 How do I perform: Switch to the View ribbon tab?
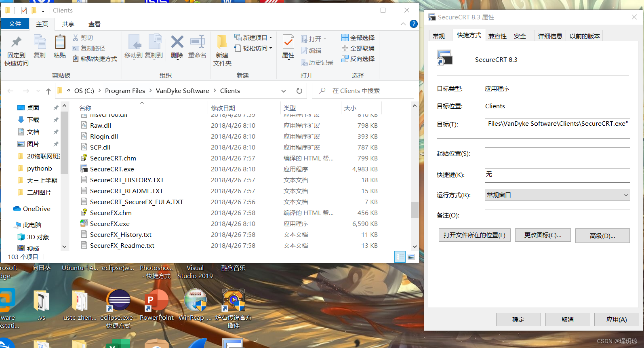pos(95,24)
